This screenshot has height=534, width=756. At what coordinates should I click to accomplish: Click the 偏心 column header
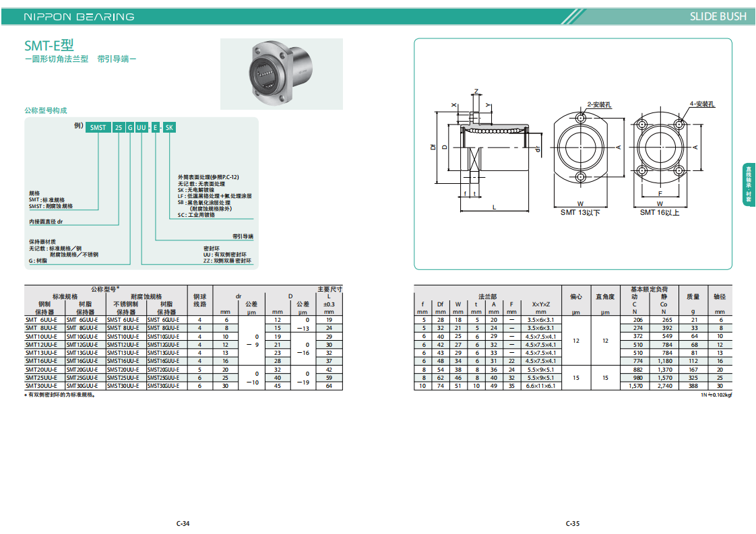(575, 296)
